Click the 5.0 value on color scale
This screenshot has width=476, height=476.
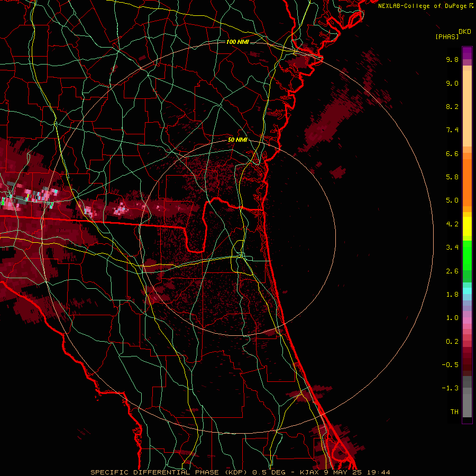click(x=452, y=200)
